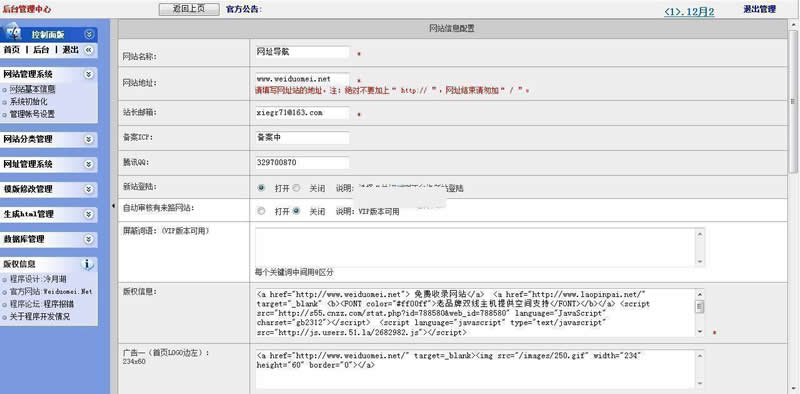Click the 返回上页 button

(x=189, y=9)
